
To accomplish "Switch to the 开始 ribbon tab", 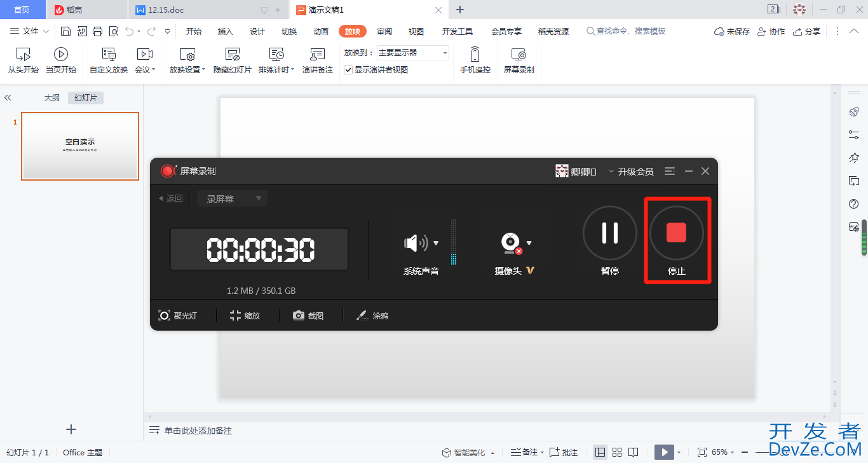I will pos(194,31).
